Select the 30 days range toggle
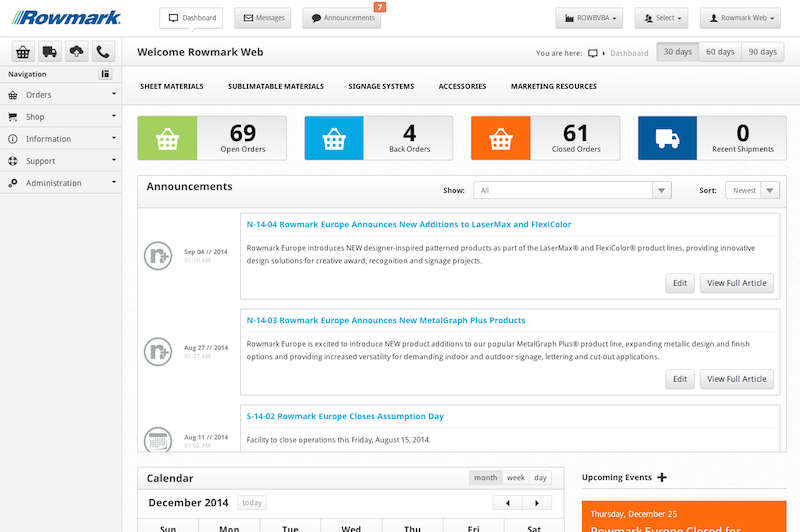Viewport: 800px width, 532px height. pos(678,52)
